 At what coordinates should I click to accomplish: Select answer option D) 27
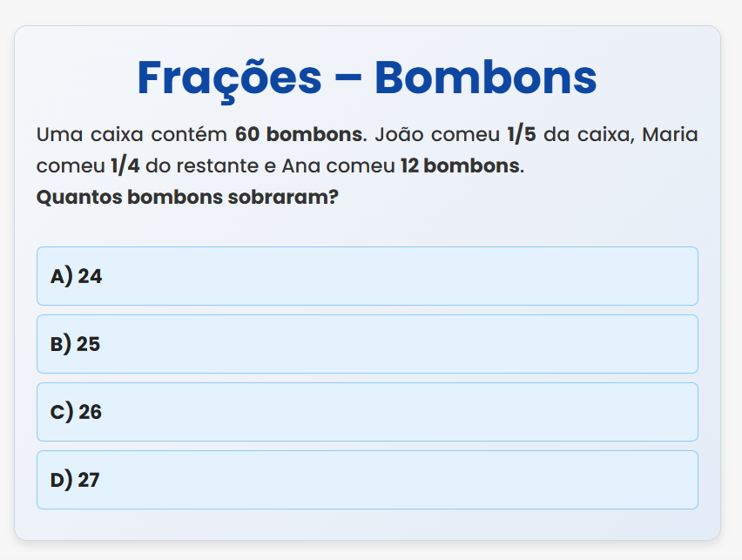[x=367, y=480]
